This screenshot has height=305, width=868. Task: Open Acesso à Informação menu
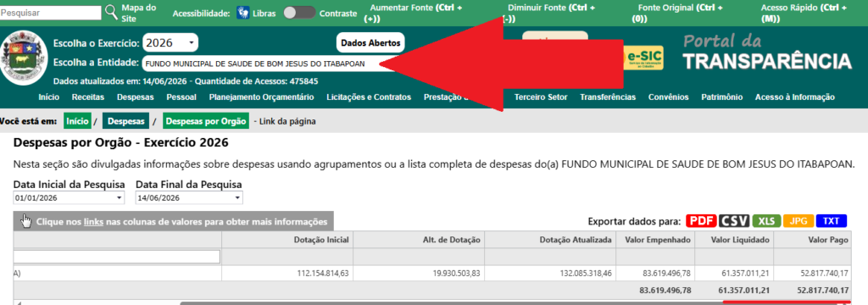pyautogui.click(x=795, y=97)
